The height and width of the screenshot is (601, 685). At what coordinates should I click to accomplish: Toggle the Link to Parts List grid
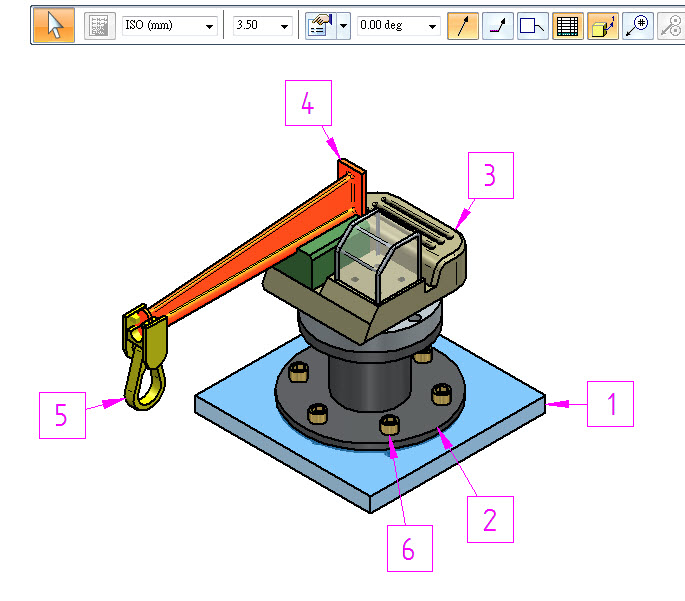tap(567, 26)
